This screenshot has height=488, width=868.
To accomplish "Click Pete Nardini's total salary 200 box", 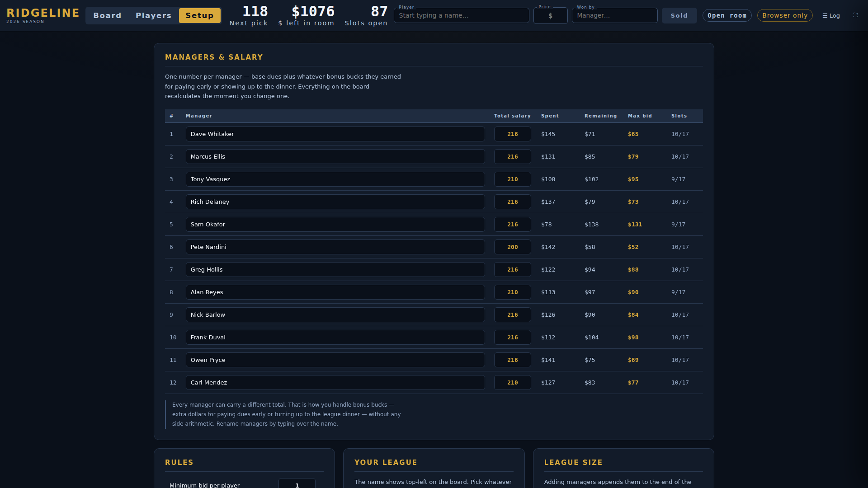I will [x=512, y=247].
